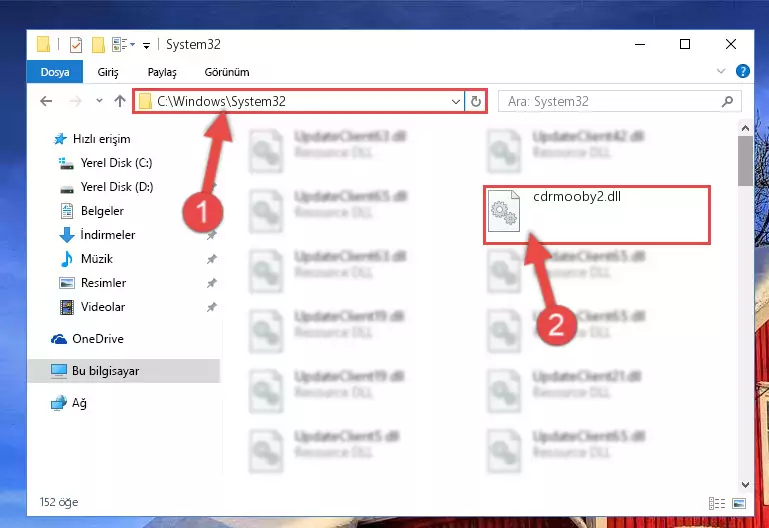This screenshot has height=528, width=769.
Task: Minimize the System32 window
Action: (x=640, y=44)
